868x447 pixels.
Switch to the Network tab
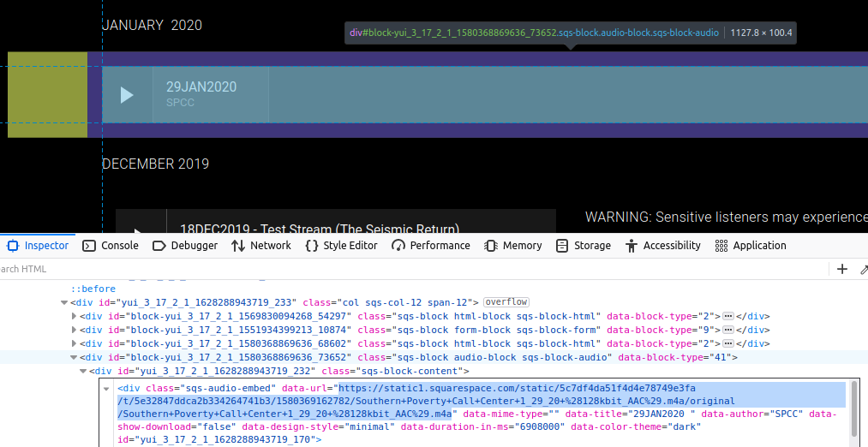260,246
